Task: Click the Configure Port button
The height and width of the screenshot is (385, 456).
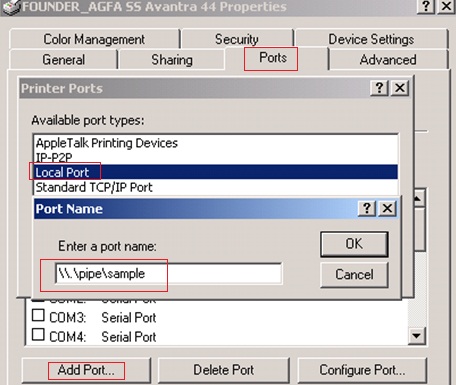Action: point(362,370)
